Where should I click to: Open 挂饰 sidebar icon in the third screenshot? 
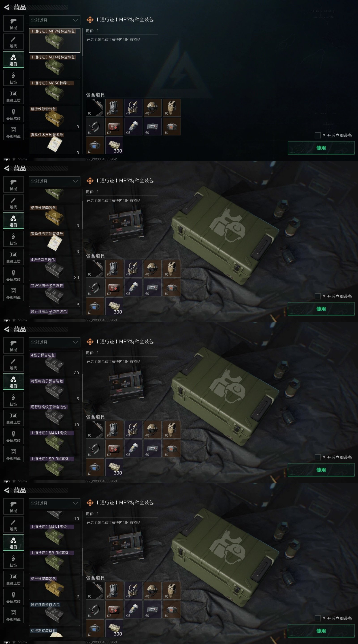(x=13, y=400)
